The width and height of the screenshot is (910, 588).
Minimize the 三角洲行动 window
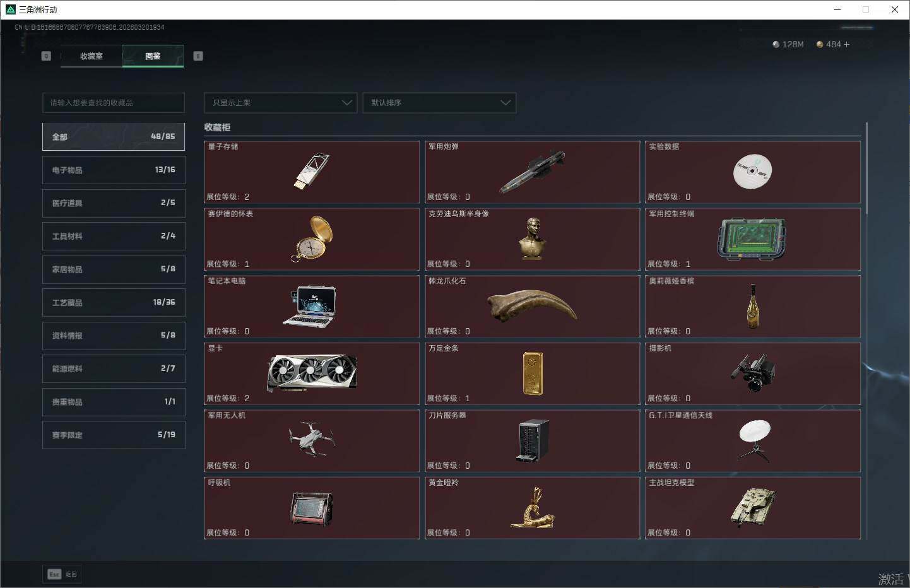tap(837, 9)
